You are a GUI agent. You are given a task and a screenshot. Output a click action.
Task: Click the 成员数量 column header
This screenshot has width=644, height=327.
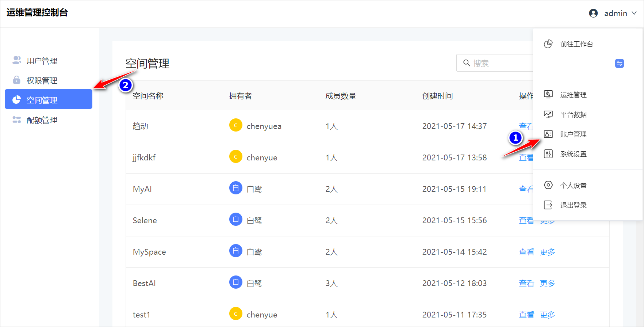pos(341,96)
